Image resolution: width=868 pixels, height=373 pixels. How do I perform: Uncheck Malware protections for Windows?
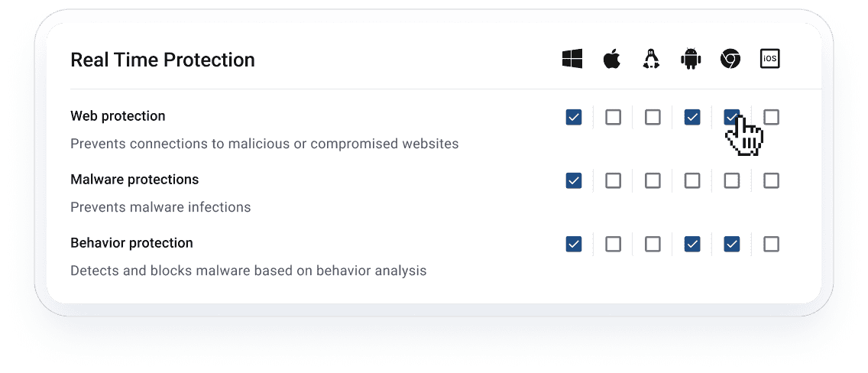pyautogui.click(x=574, y=181)
